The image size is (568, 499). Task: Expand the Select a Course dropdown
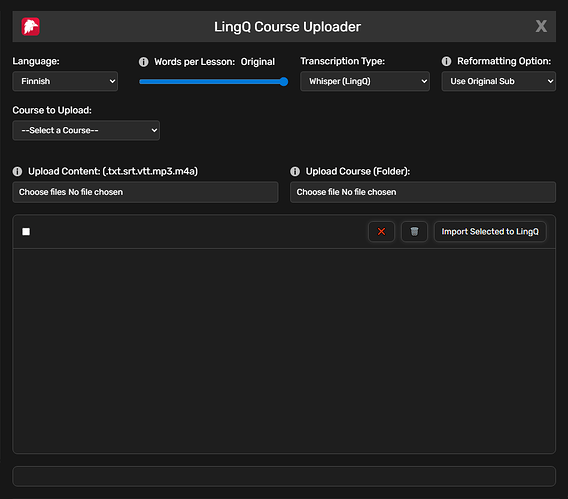(x=86, y=130)
